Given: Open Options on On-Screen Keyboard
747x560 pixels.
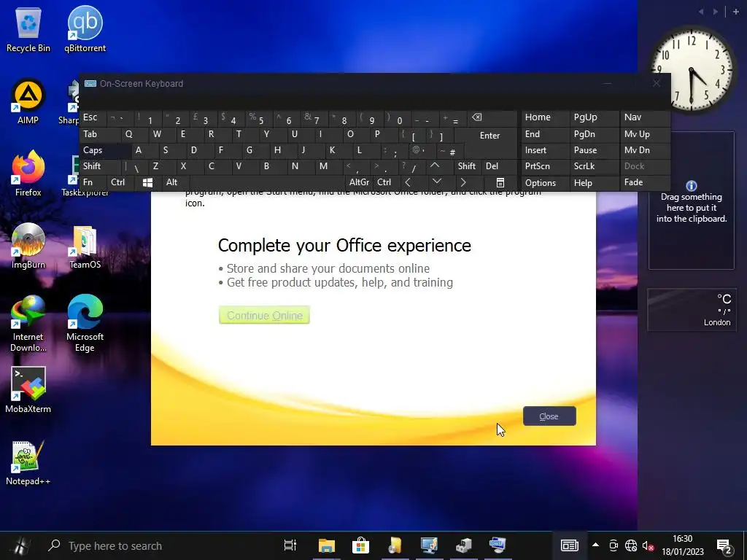Looking at the screenshot, I should [545, 183].
